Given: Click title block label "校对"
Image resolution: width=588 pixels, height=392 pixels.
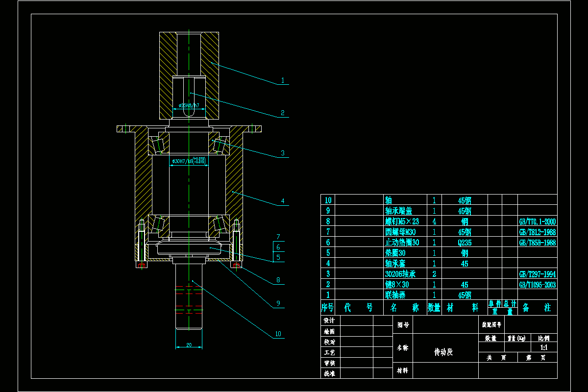Looking at the screenshot, I should point(329,342).
